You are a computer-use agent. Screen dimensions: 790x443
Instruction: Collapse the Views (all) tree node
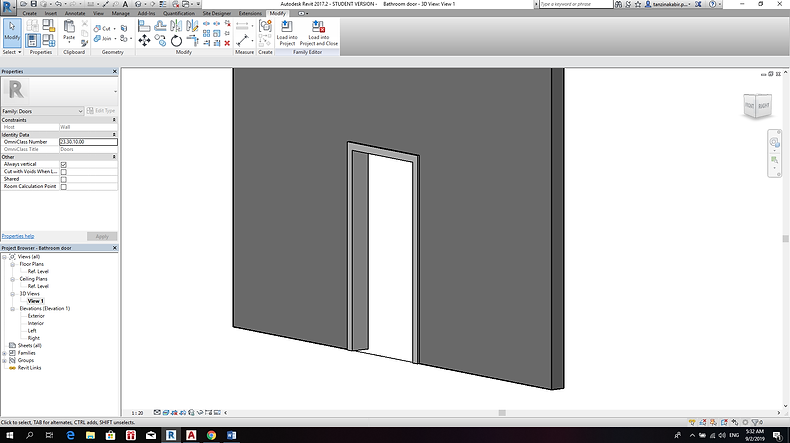coord(5,257)
